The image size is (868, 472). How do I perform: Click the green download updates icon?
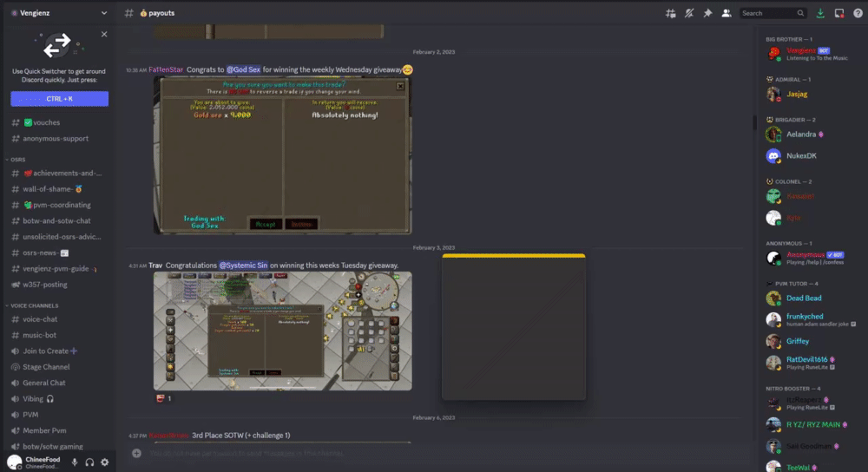point(820,13)
